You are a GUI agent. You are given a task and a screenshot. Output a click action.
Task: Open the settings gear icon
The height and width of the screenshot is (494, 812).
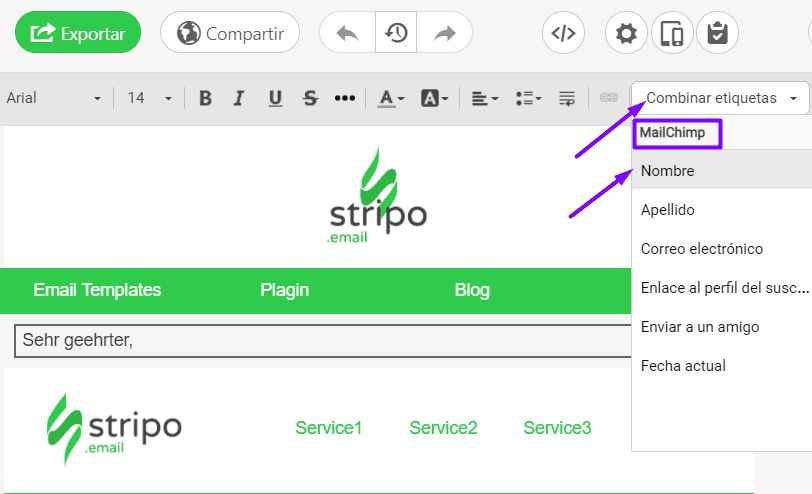point(626,33)
